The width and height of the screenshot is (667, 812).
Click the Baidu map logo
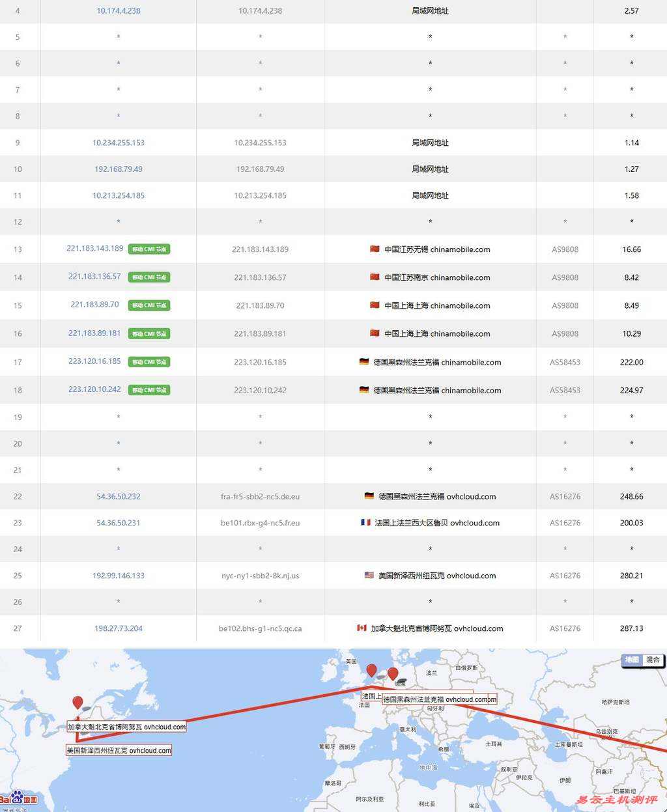coord(18,798)
